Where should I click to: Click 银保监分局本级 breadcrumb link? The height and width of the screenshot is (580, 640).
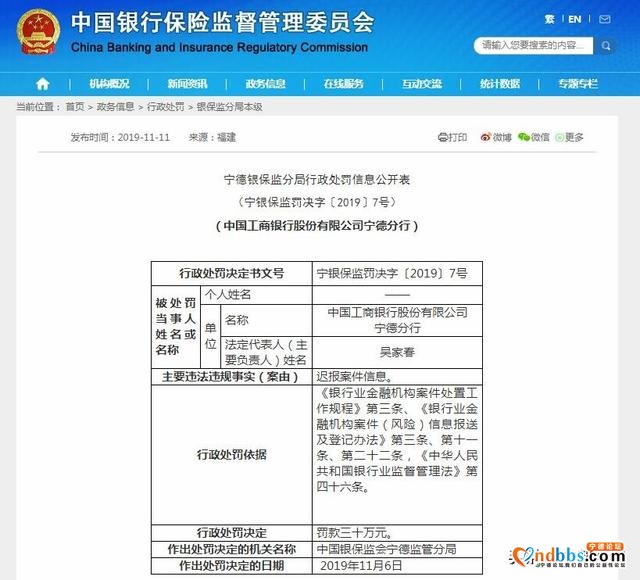click(x=229, y=107)
